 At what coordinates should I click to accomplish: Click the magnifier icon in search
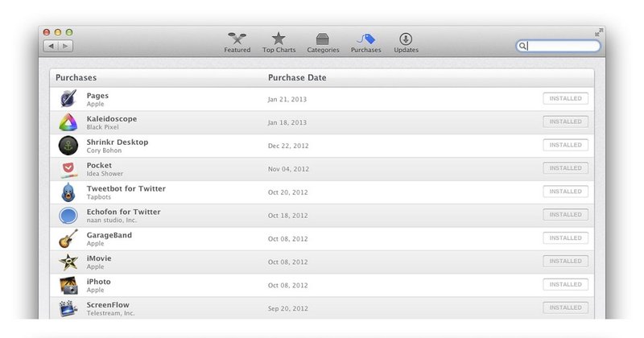tap(522, 46)
